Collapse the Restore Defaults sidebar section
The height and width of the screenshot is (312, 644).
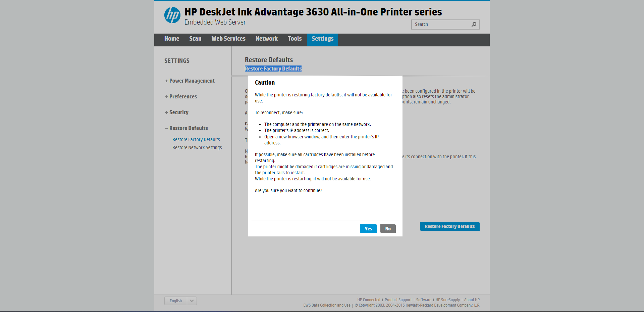[x=189, y=128]
